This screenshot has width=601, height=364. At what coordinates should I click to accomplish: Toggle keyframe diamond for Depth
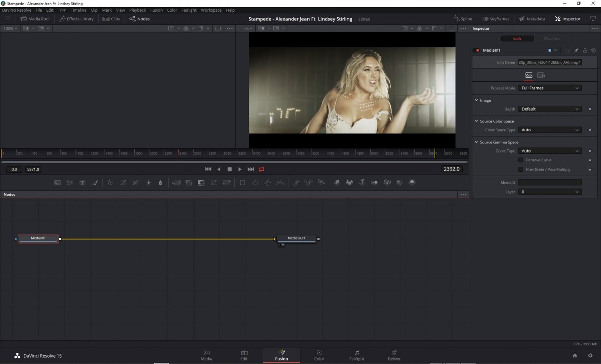tap(590, 109)
